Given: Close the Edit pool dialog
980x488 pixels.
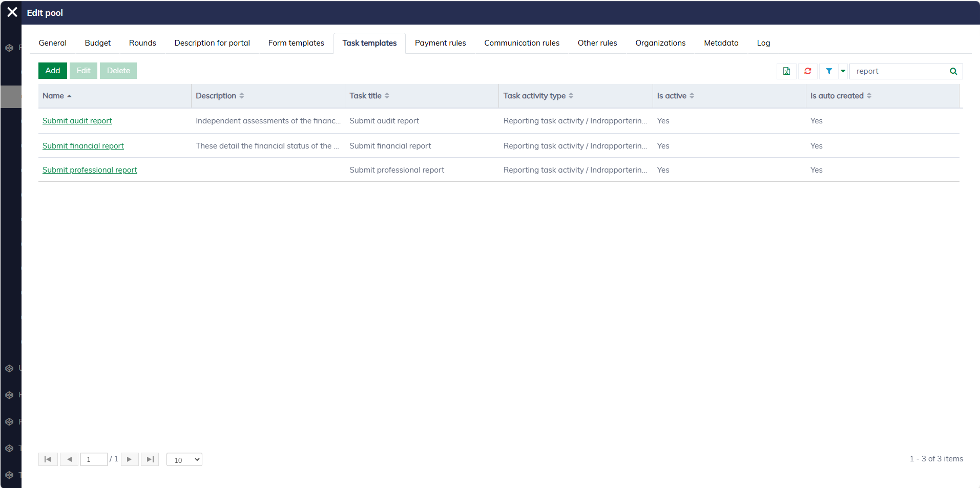Looking at the screenshot, I should (12, 12).
